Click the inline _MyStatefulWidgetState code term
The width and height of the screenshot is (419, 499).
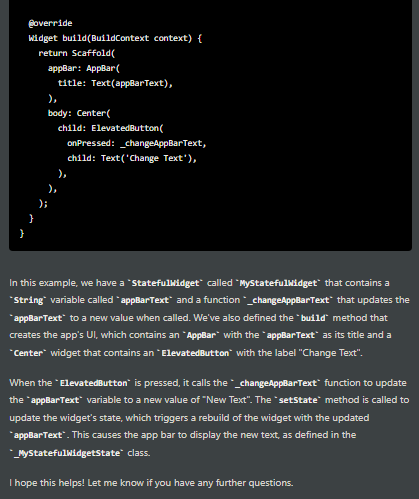pos(67,453)
